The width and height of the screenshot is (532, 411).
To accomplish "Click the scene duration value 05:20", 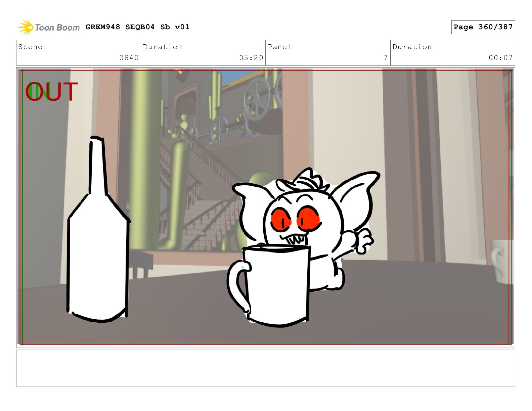I will (251, 58).
